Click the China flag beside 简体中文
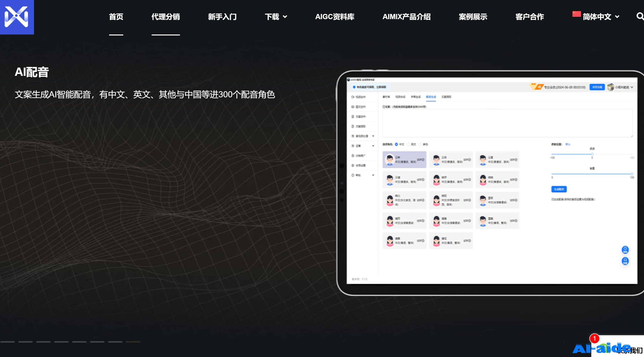 pos(576,14)
